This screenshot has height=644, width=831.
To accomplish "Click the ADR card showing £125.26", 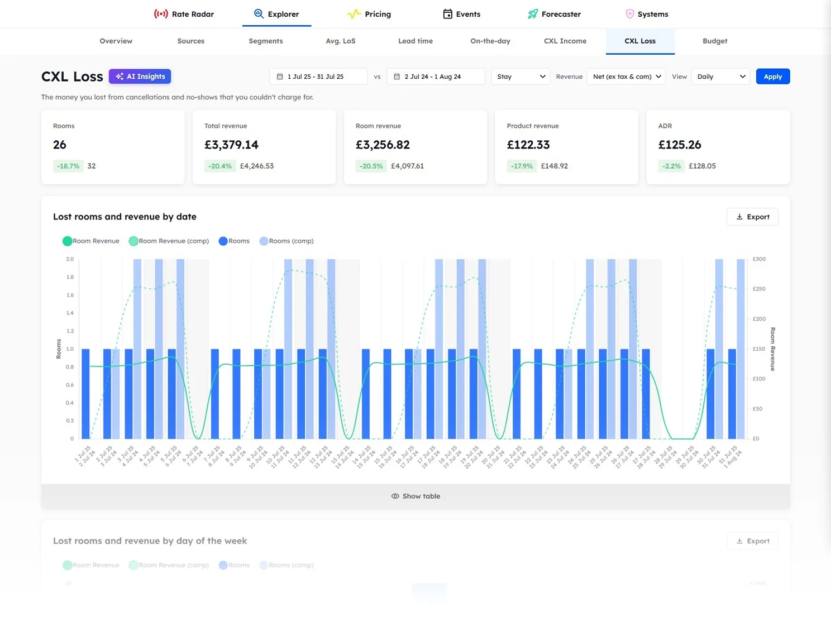I will [718, 147].
